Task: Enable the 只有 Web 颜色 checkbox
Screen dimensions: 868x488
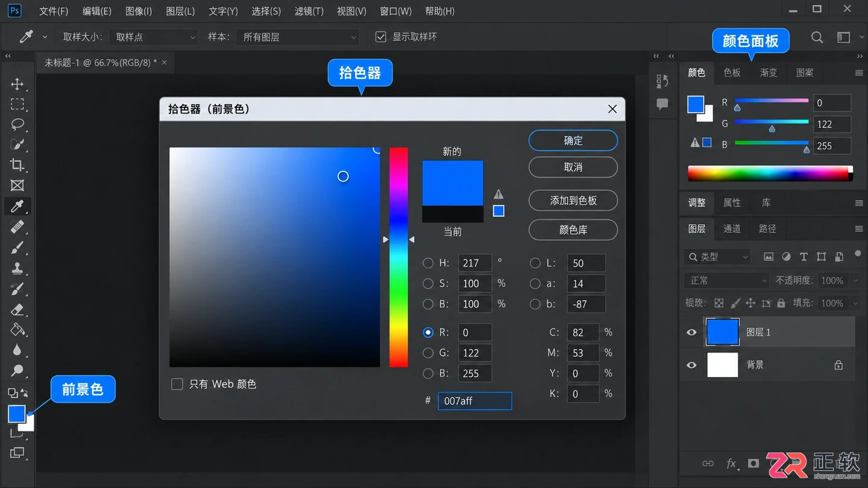Action: tap(177, 384)
